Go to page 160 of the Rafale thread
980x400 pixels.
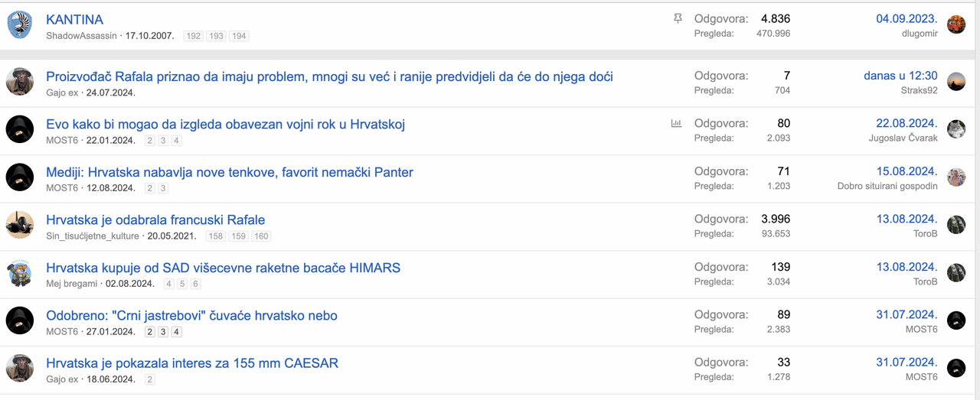tap(261, 236)
